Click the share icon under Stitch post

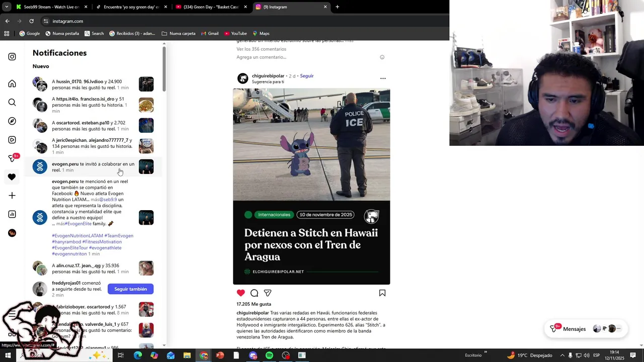click(x=268, y=293)
